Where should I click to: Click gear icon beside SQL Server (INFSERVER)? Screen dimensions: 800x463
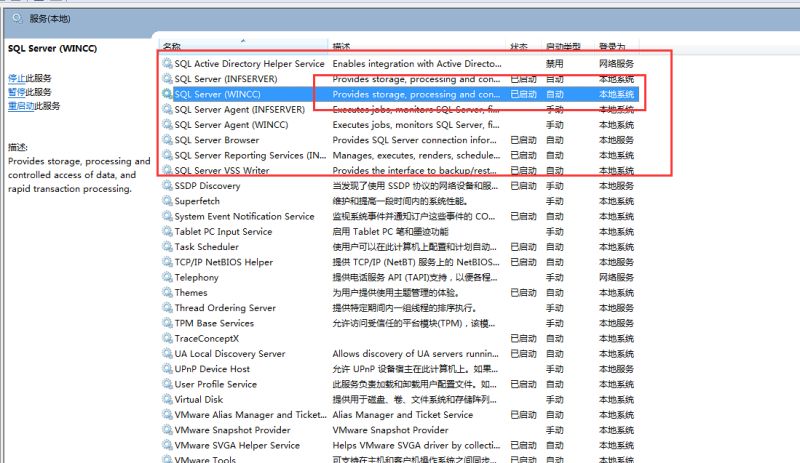tap(167, 79)
